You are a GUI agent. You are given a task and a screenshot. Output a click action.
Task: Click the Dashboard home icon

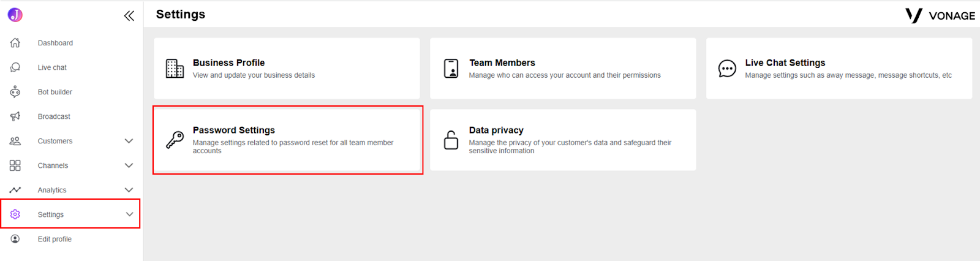point(15,43)
